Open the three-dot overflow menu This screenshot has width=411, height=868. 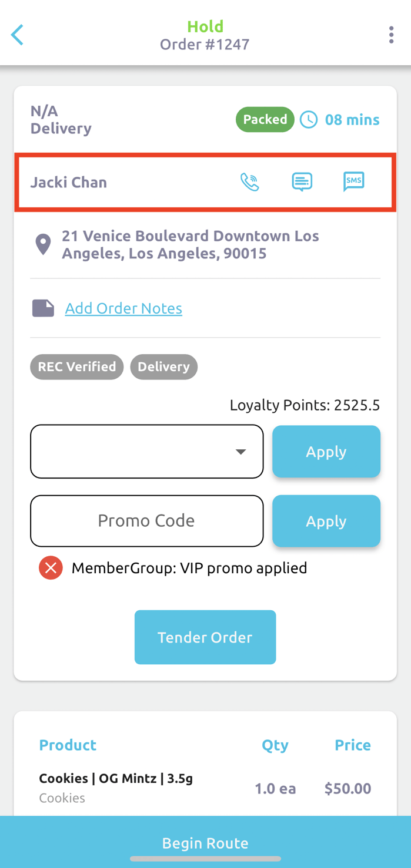(391, 33)
